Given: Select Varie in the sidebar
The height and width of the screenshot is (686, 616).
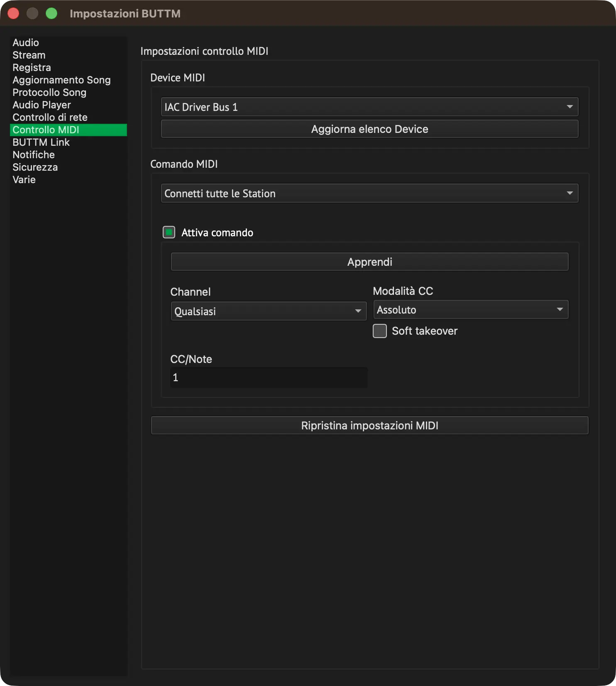Looking at the screenshot, I should coord(68,179).
